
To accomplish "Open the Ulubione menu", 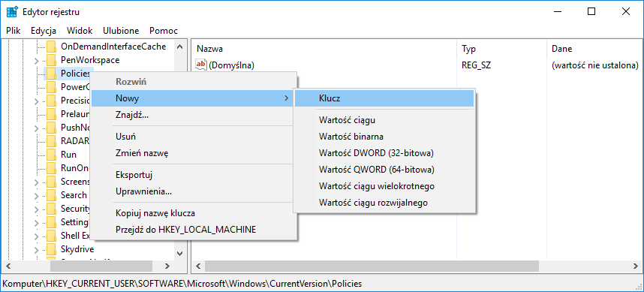I will coord(121,31).
